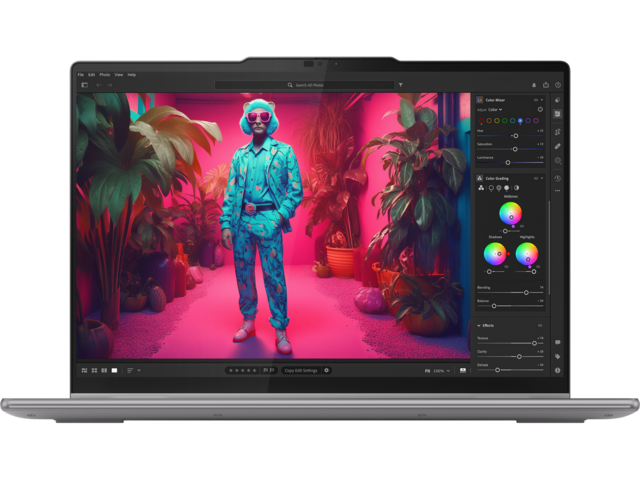Click the Share export icon

tap(545, 85)
